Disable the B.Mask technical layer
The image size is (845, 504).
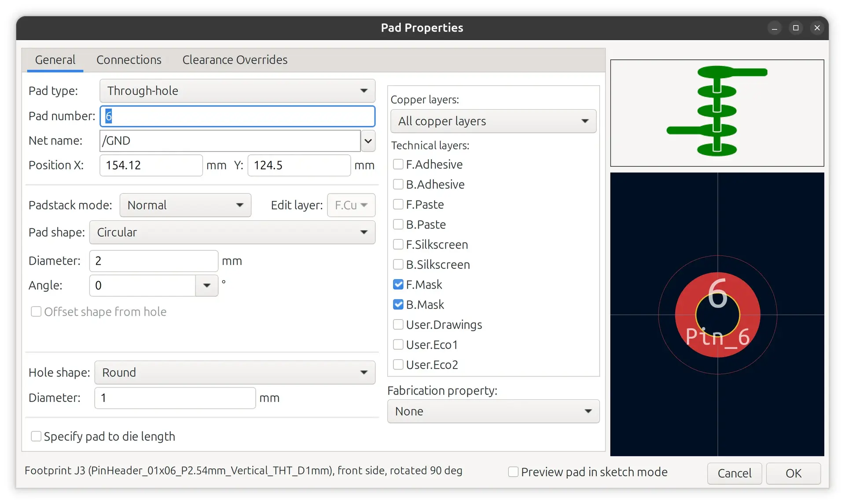[398, 304]
